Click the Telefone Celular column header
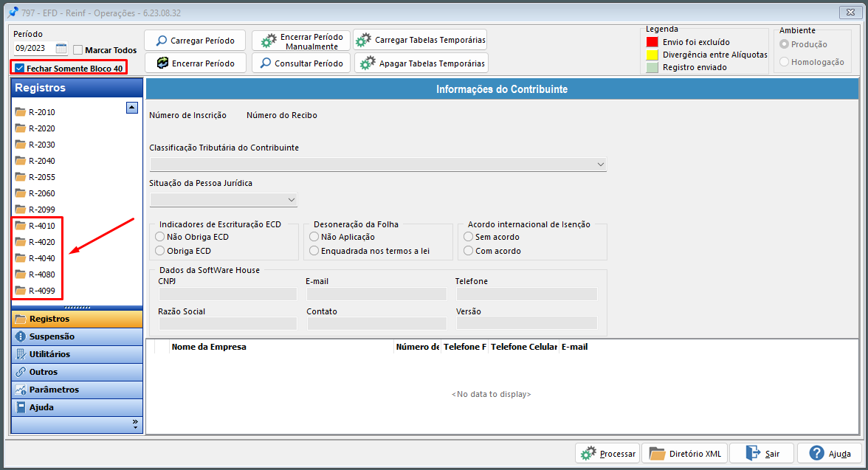 coord(524,347)
